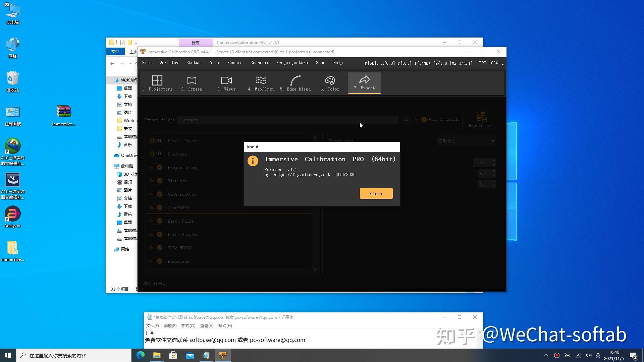Open the Scanners menu
Viewport: 644px width, 362px height.
coord(260,63)
